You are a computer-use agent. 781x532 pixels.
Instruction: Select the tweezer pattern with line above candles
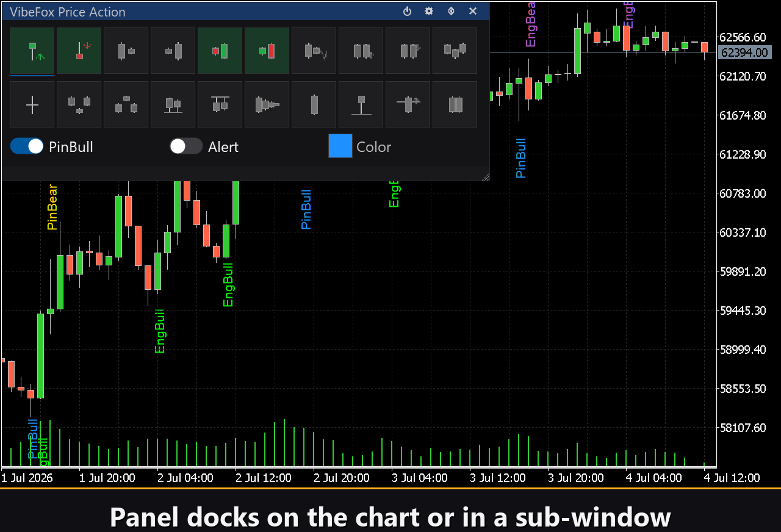coord(220,104)
